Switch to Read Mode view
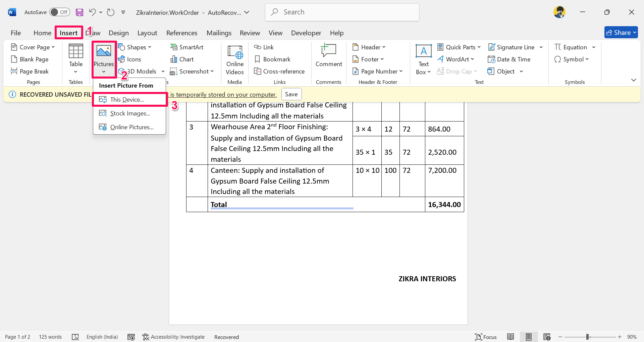 [x=511, y=337]
